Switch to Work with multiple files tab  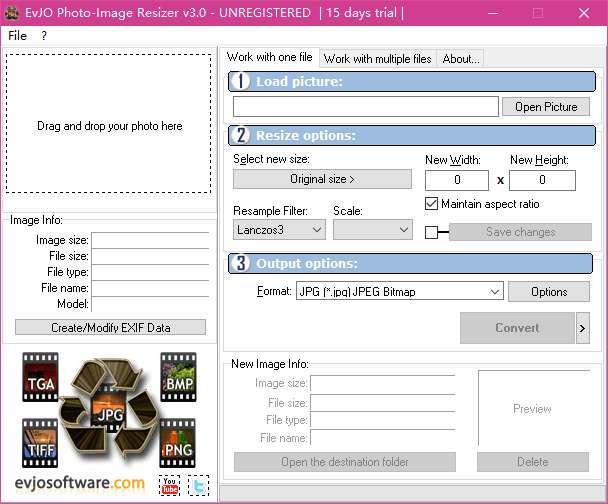click(378, 59)
